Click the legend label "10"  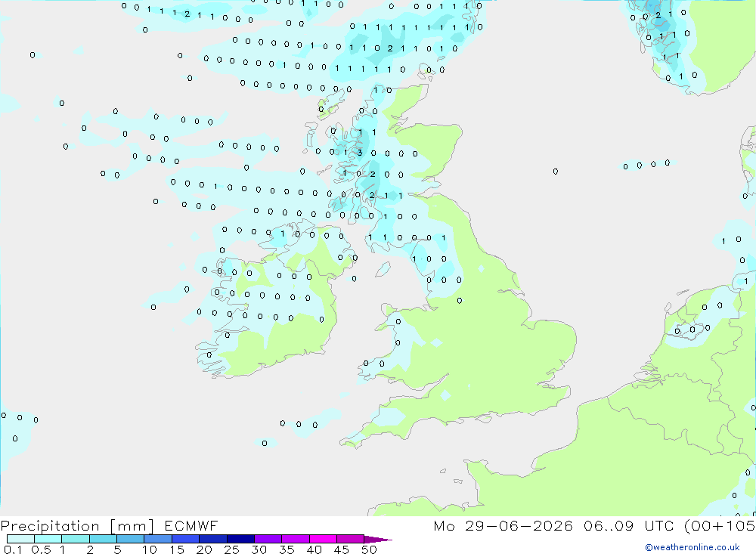click(149, 549)
